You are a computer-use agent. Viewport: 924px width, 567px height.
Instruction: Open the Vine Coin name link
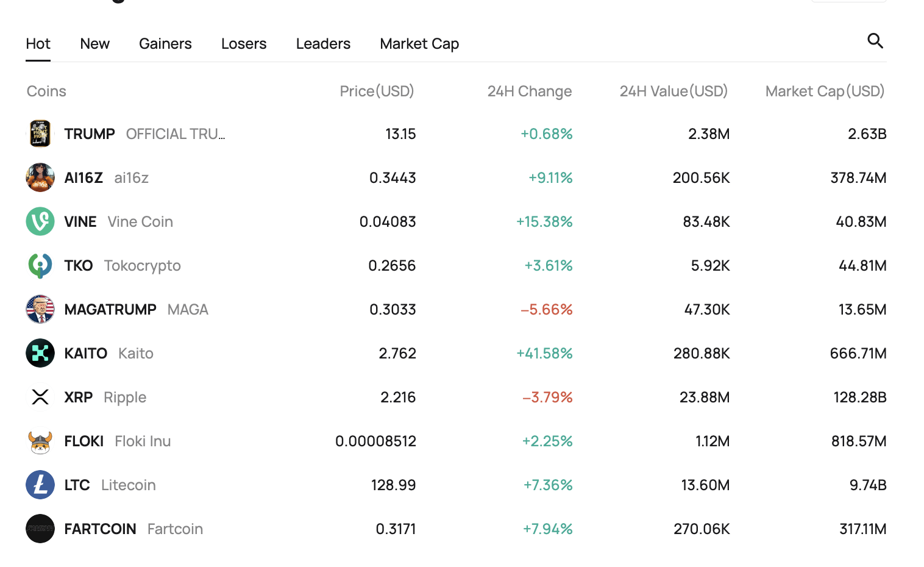click(x=140, y=222)
